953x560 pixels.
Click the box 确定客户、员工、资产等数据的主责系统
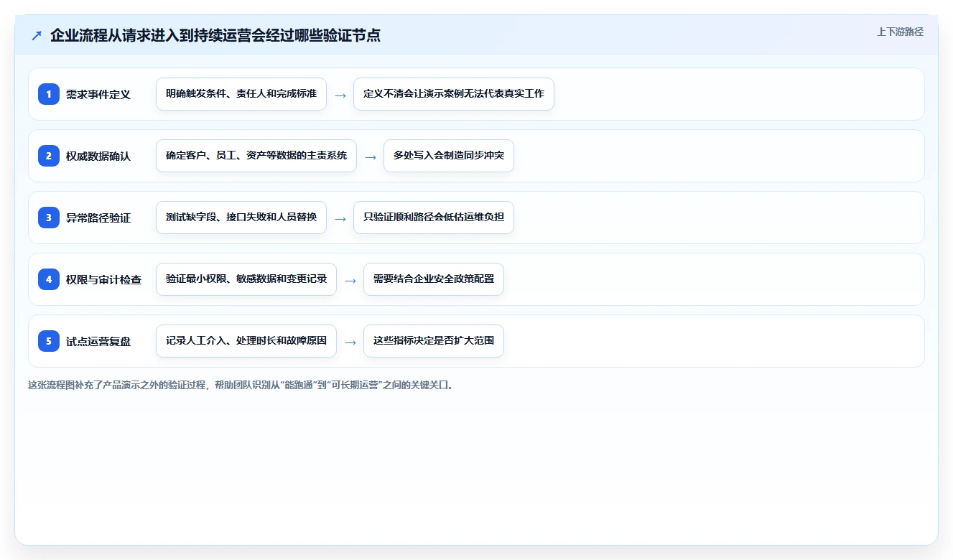pos(256,156)
